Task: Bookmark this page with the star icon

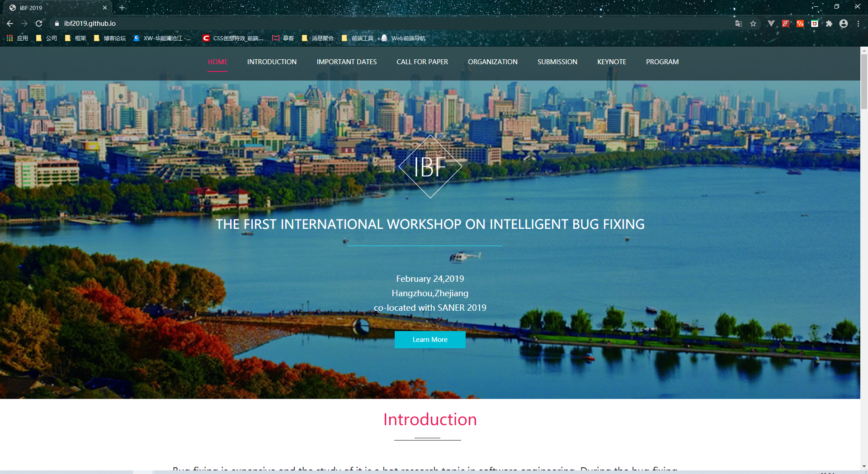Action: (753, 24)
